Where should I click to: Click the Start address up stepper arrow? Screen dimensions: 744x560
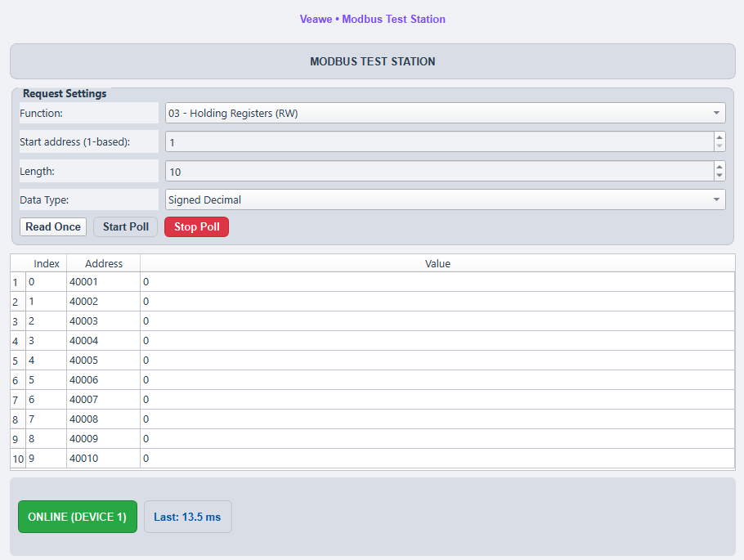coord(719,137)
